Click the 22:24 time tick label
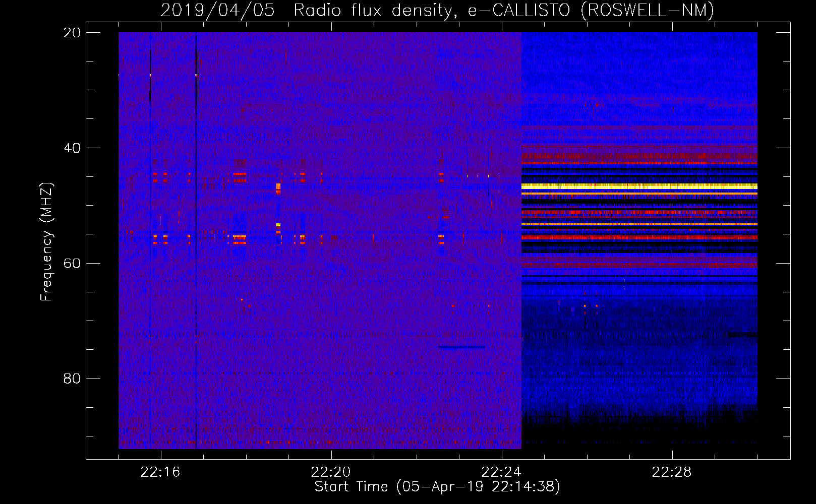This screenshot has height=504, width=816. [x=501, y=472]
